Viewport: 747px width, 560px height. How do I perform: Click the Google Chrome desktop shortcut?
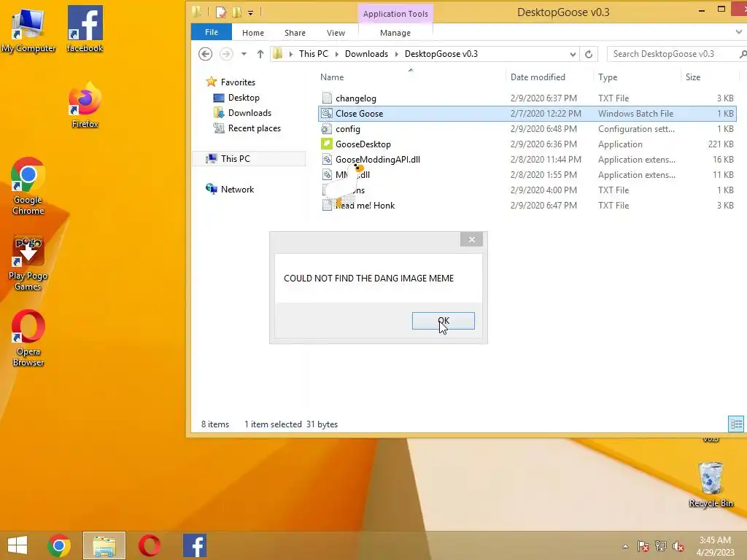28,187
